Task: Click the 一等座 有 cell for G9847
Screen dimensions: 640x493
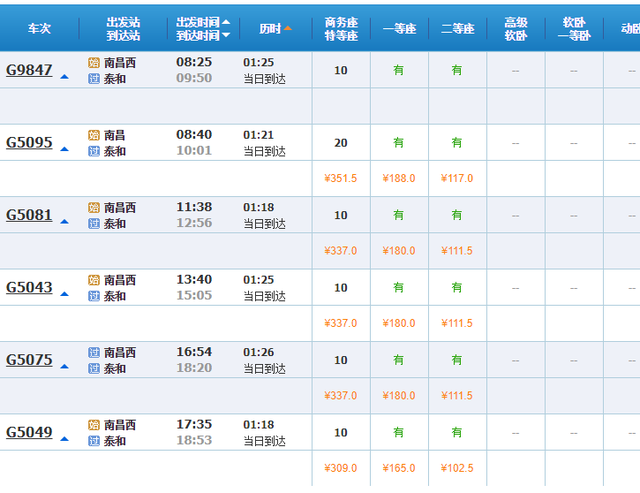Action: (399, 70)
